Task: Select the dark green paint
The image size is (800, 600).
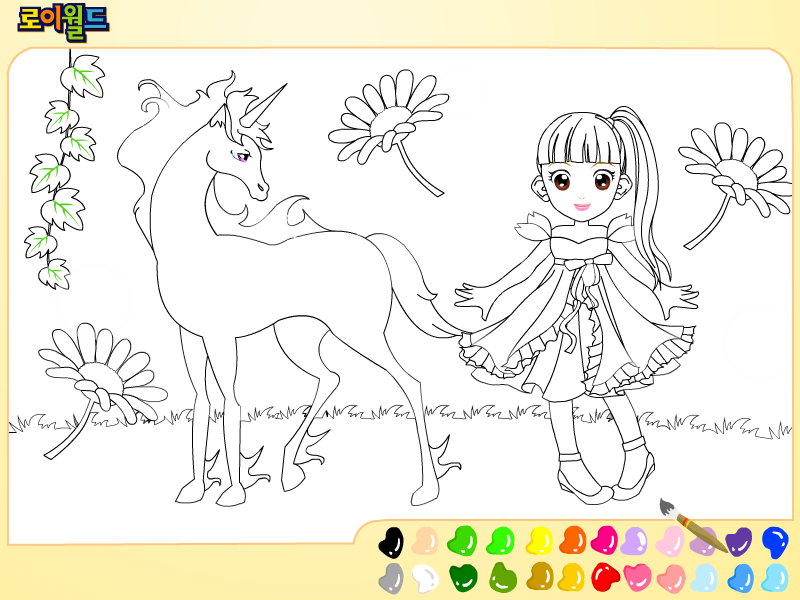Action: (x=463, y=578)
